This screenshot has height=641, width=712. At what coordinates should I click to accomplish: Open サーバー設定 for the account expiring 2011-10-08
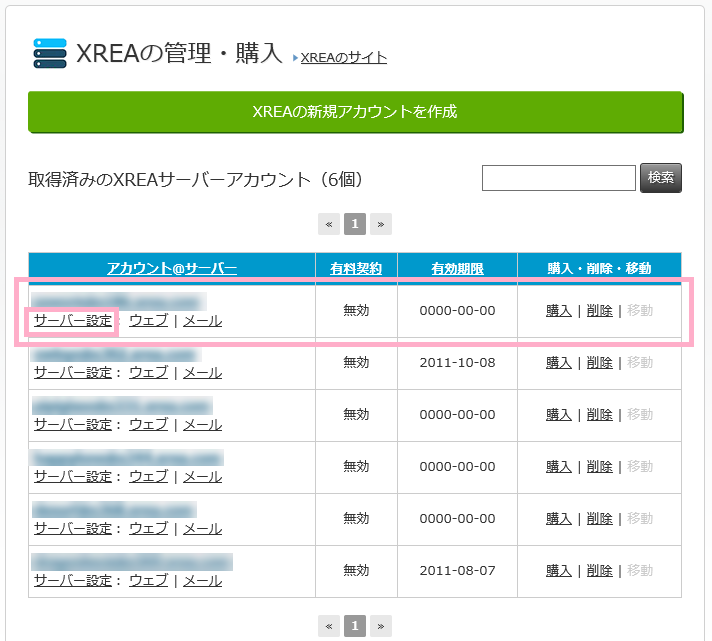pos(73,373)
